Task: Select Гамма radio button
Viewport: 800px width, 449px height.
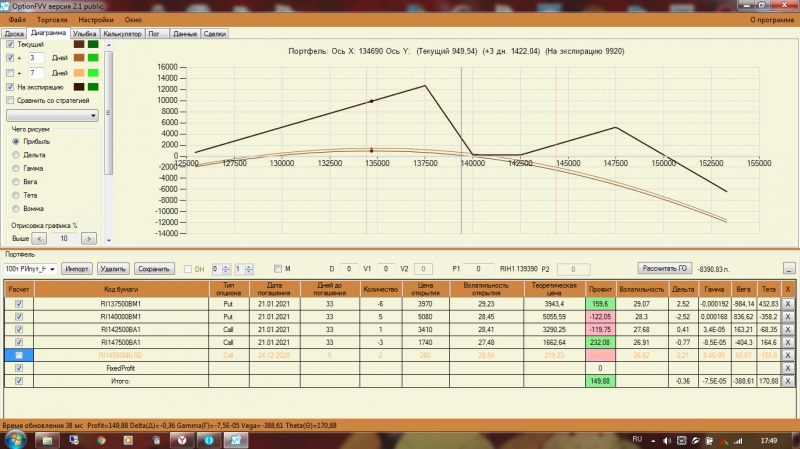Action: (x=16, y=168)
